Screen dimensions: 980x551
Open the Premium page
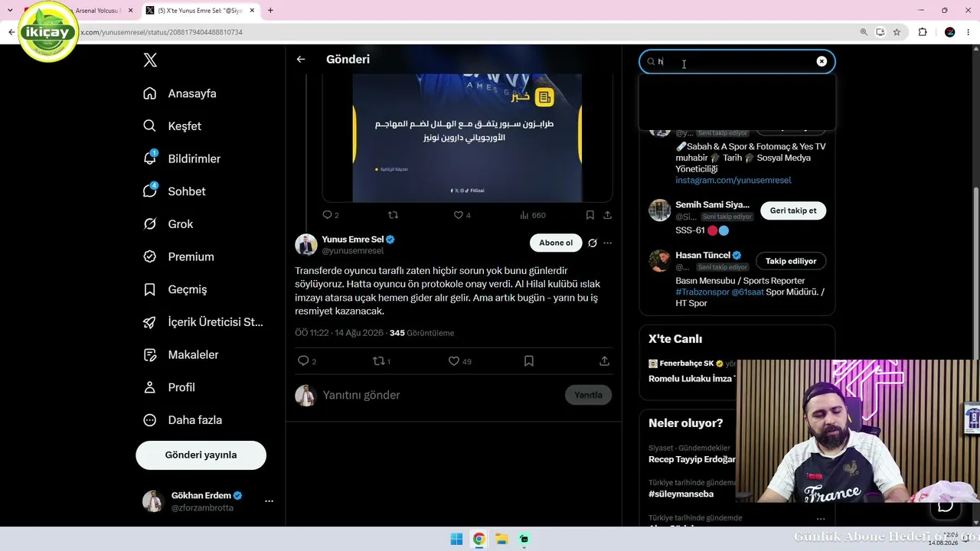coord(178,257)
